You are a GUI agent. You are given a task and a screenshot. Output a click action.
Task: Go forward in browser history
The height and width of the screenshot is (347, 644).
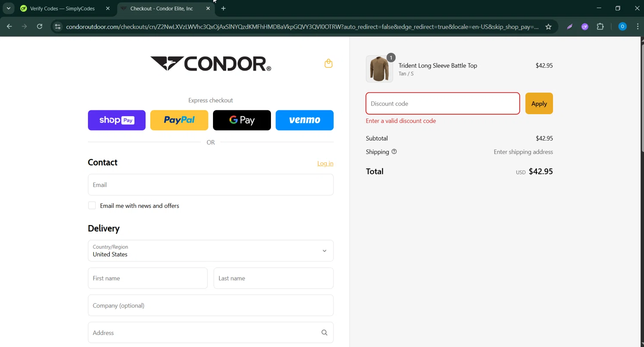click(24, 27)
